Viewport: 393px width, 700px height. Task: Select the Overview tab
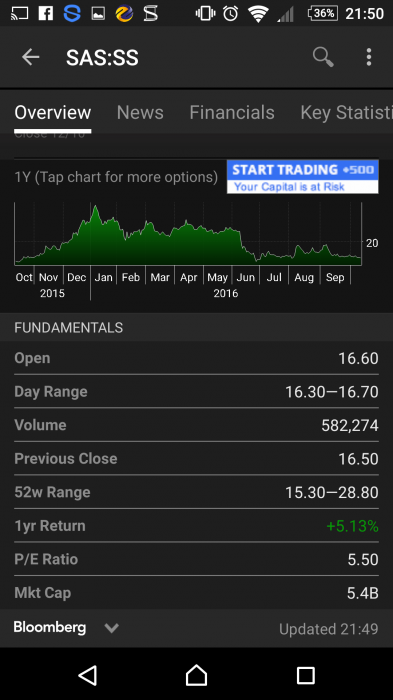tap(53, 112)
